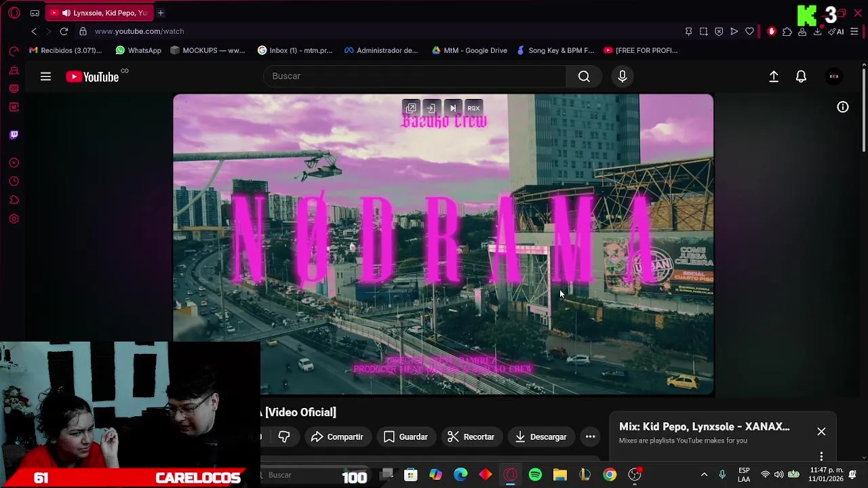Screen dimensions: 868x488
Task: Pop out the video with the detach icon
Action: 411,108
